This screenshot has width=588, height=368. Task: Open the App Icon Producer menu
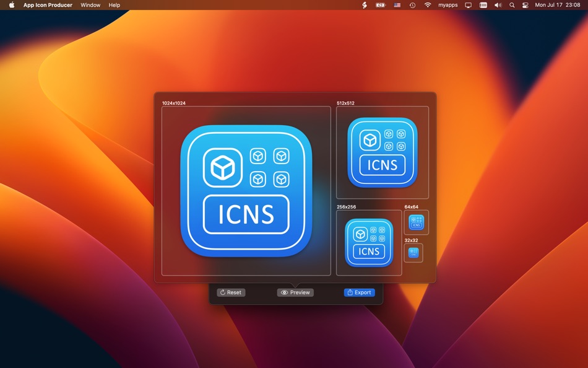[x=48, y=5]
